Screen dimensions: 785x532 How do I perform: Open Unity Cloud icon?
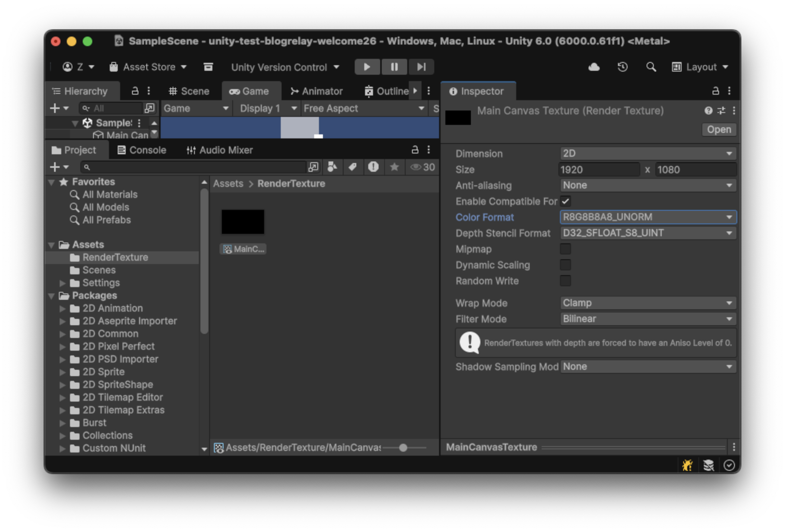tap(594, 67)
